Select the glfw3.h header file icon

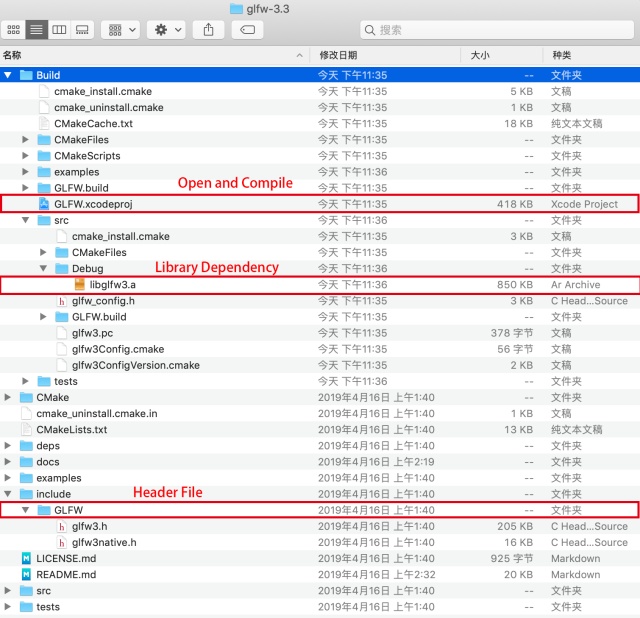[x=62, y=526]
